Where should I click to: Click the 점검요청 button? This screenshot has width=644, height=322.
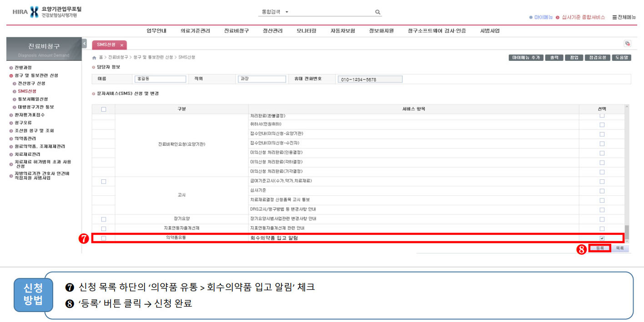point(597,58)
